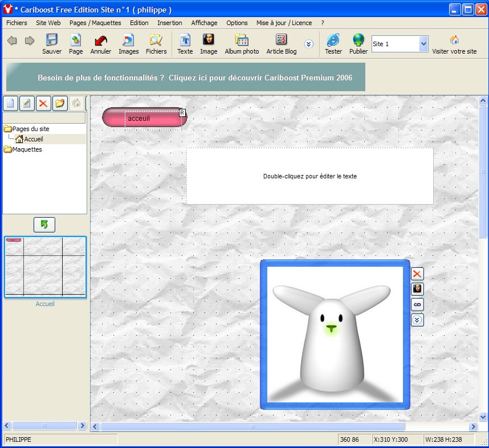The image size is (489, 448).
Task: Open the Fichiers menu
Action: click(x=17, y=23)
